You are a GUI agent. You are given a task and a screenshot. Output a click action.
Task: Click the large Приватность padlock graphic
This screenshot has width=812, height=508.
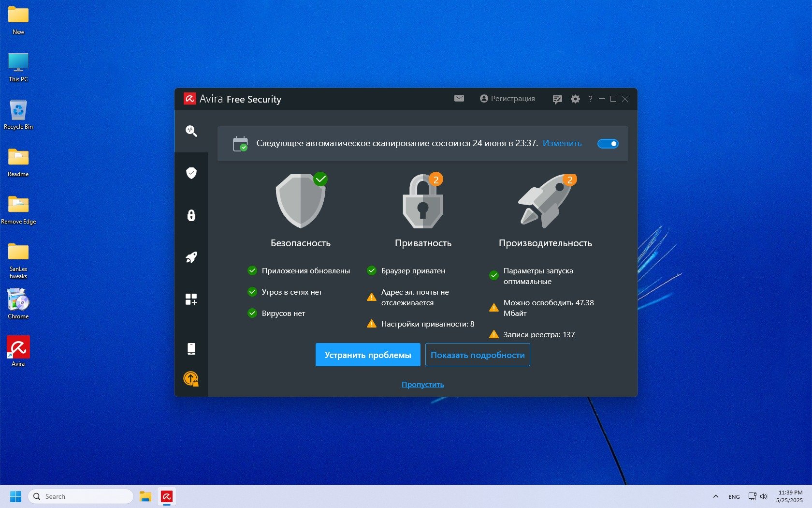point(423,202)
